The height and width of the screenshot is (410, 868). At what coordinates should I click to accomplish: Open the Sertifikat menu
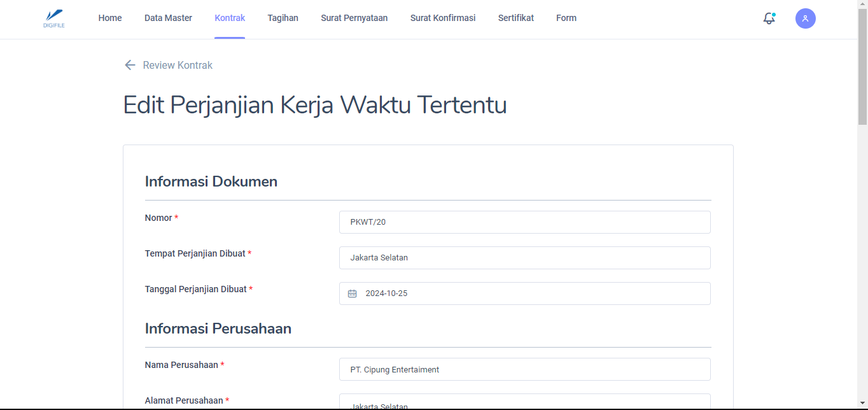coord(516,18)
